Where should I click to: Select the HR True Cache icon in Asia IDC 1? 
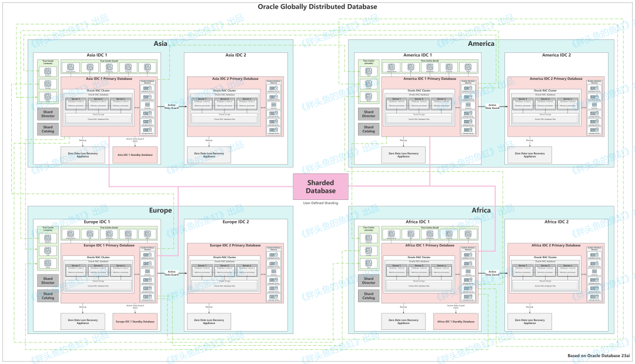tap(89, 67)
